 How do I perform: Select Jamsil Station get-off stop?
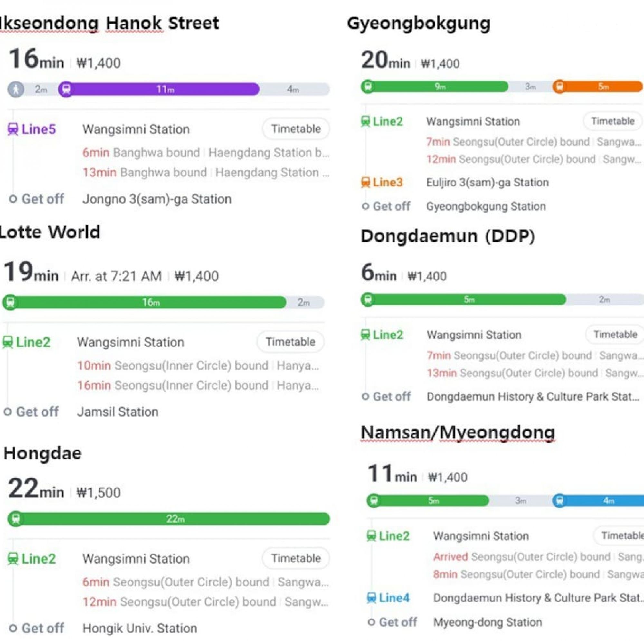point(118,412)
